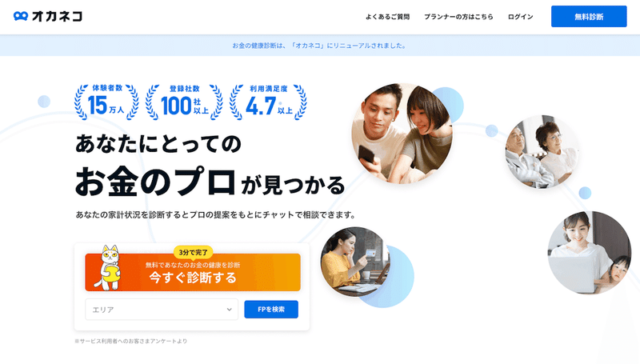Click the orange 今すぐ診断する button

click(193, 272)
